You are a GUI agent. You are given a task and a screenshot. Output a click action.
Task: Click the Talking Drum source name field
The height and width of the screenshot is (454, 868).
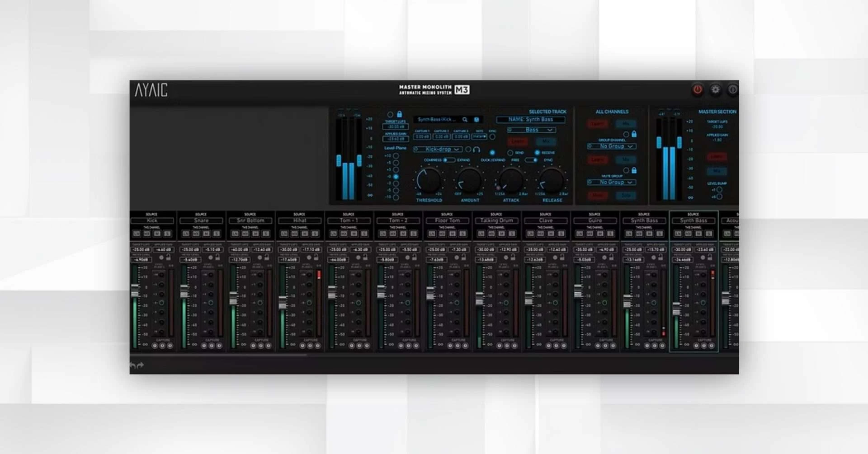[496, 221]
